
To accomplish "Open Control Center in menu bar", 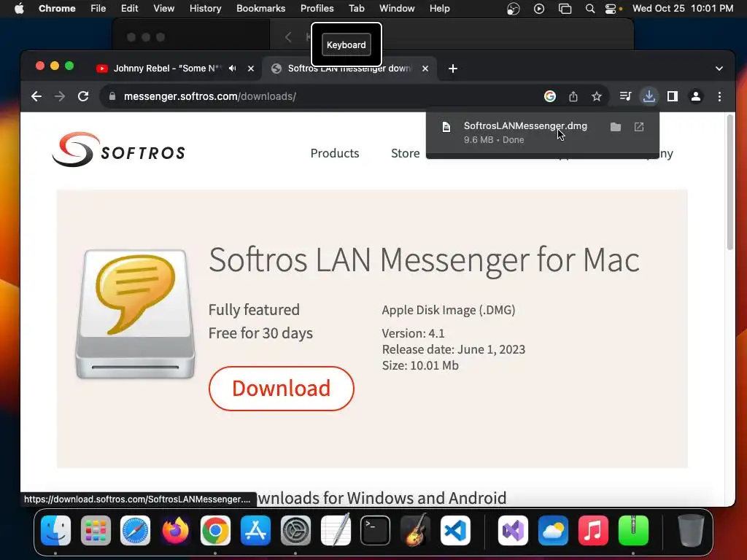I will click(x=611, y=9).
